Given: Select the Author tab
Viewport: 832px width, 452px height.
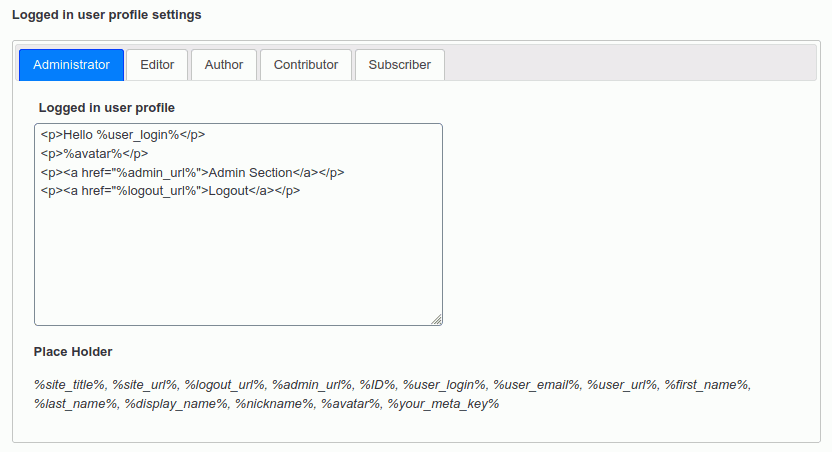Looking at the screenshot, I should click(224, 65).
